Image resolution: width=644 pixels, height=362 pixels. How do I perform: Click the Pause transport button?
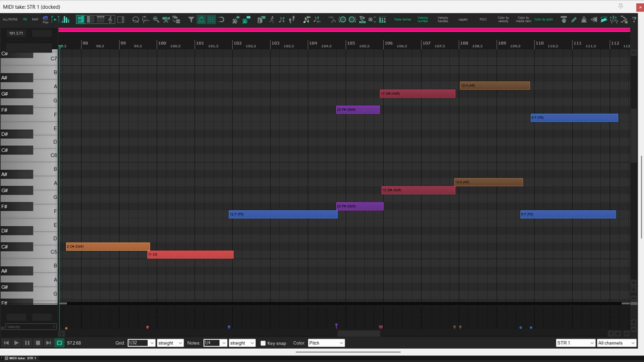27,343
